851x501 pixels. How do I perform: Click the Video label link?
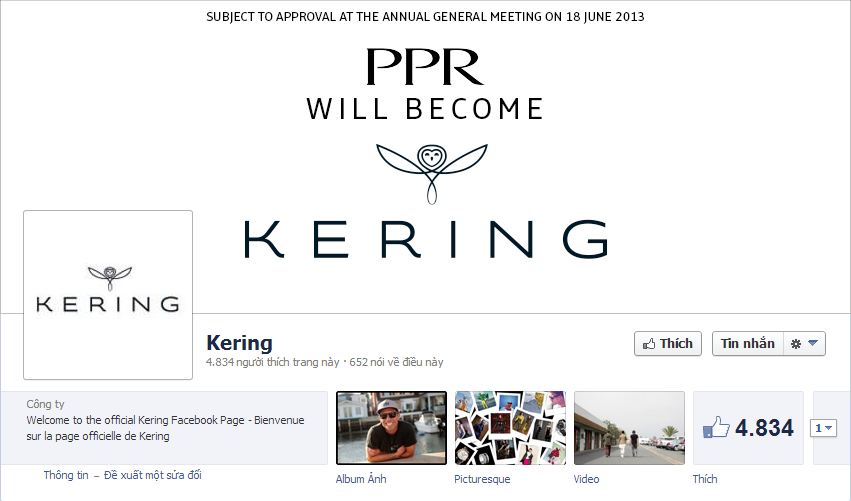tap(586, 479)
